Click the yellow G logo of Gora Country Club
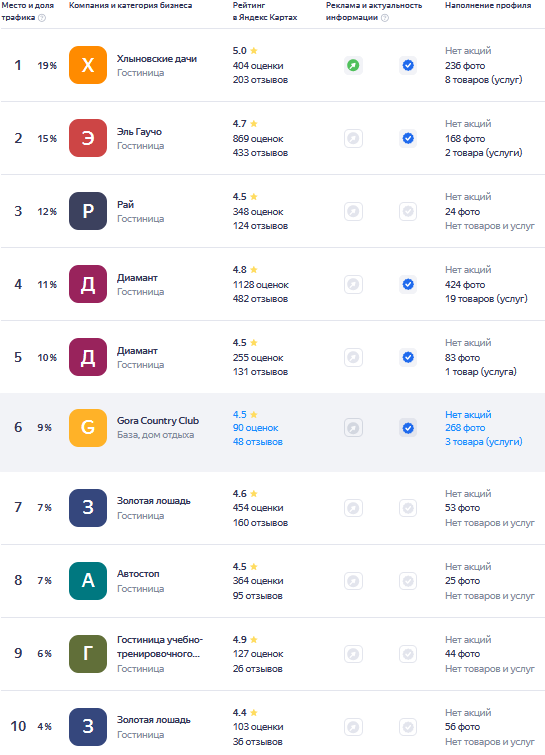The height and width of the screenshot is (755, 545). (x=88, y=428)
